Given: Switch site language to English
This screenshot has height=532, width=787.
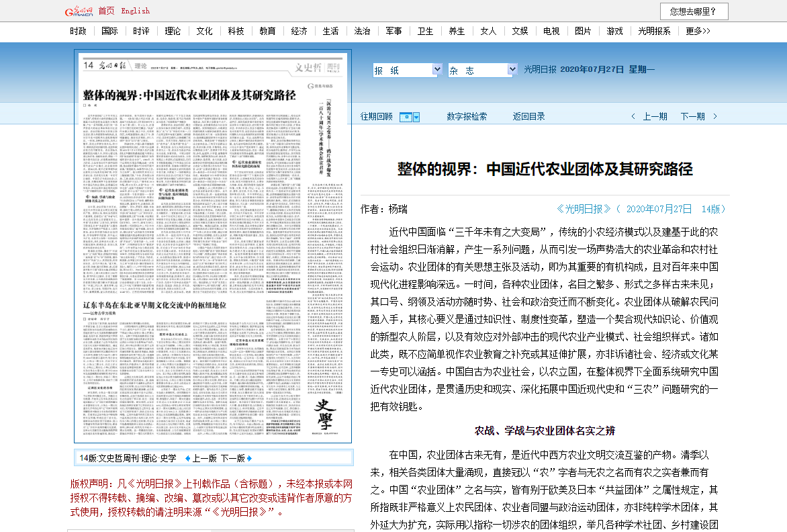Looking at the screenshot, I should [136, 11].
